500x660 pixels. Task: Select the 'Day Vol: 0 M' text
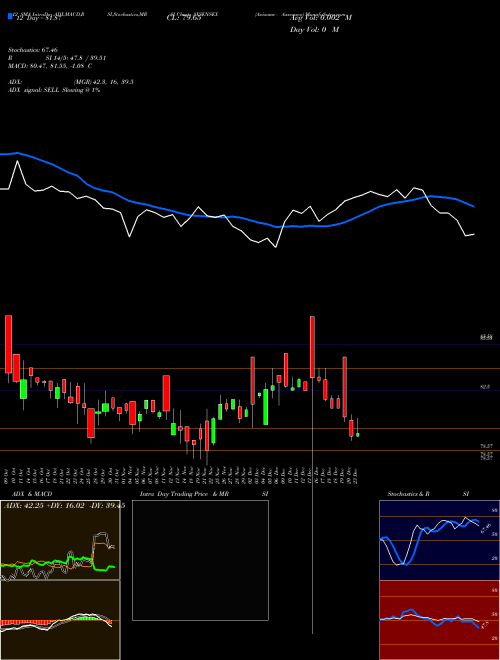point(314,30)
